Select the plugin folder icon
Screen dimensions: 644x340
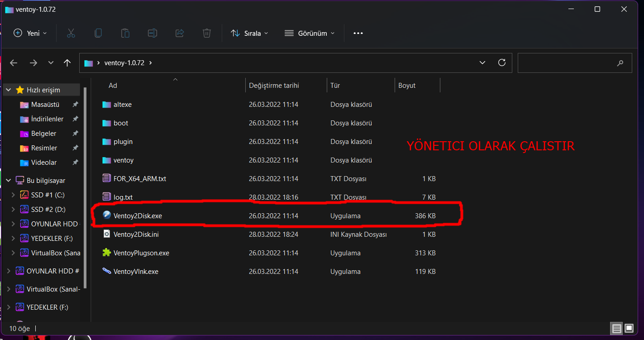[107, 142]
